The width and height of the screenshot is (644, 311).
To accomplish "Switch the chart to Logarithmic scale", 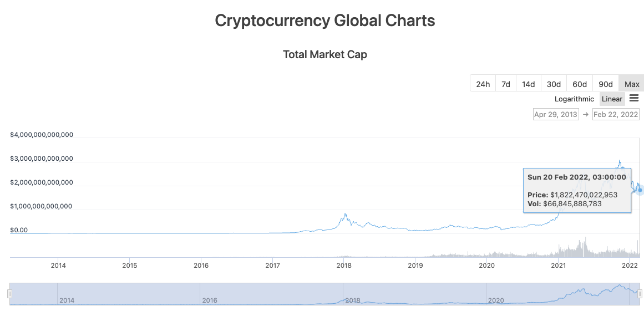I will [574, 99].
